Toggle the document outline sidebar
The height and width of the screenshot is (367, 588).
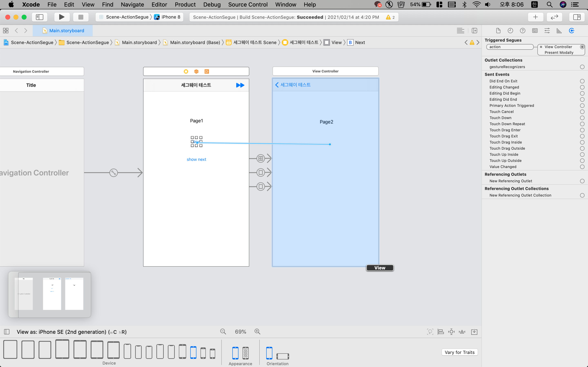(7, 332)
